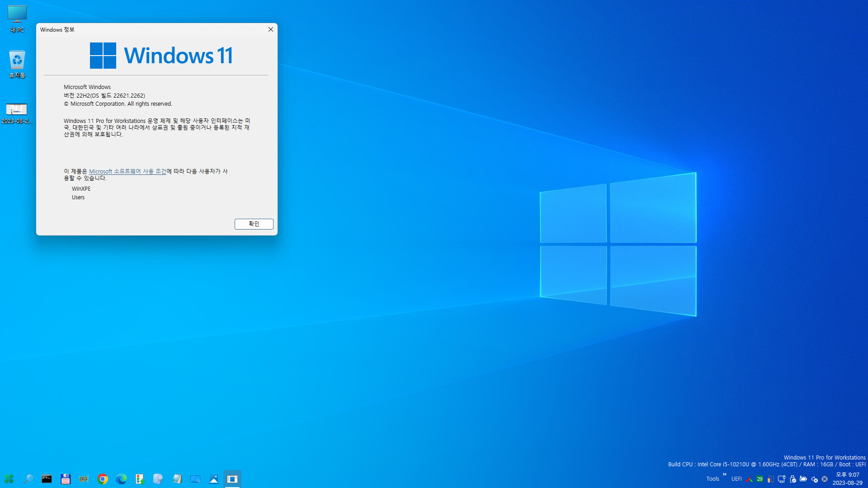The image size is (868, 488).
Task: Click the UEFI label in the tray
Action: [736, 479]
